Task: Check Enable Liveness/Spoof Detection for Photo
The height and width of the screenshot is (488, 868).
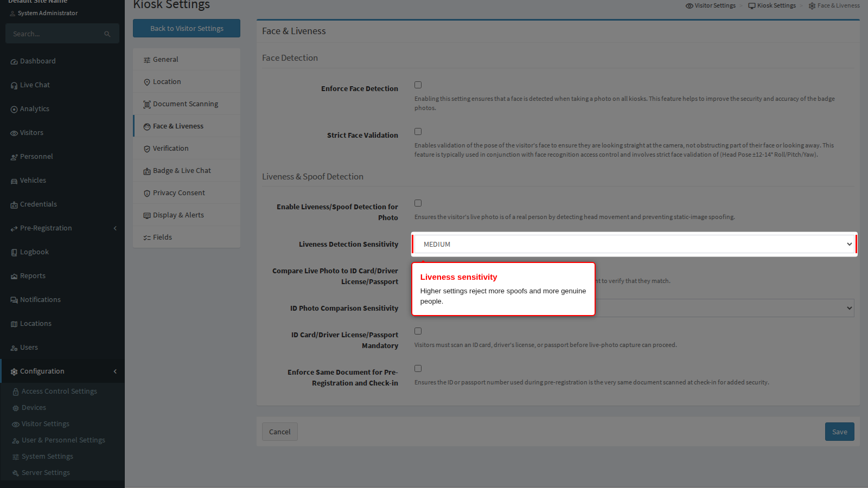Action: (x=418, y=203)
